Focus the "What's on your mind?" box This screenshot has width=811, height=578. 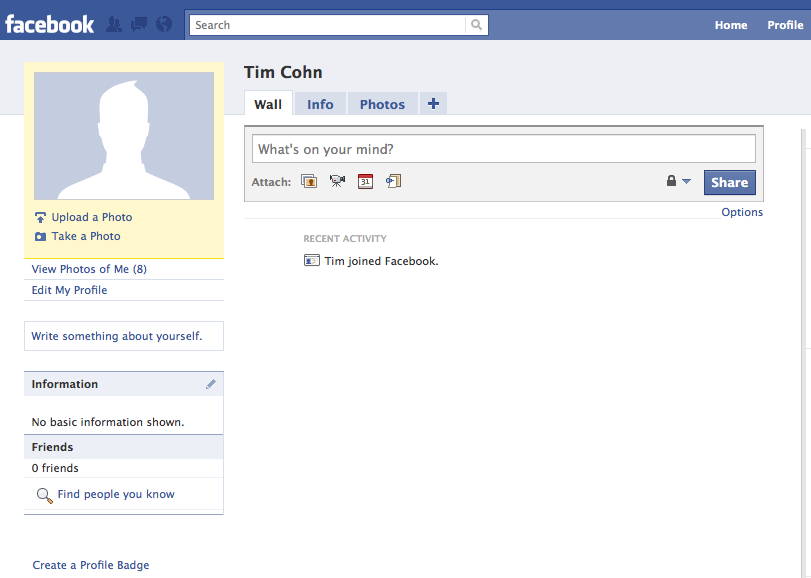(503, 149)
